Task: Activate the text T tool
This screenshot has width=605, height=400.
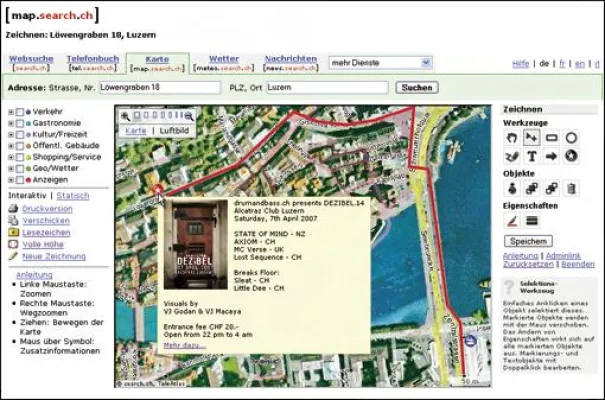Action: (532, 156)
